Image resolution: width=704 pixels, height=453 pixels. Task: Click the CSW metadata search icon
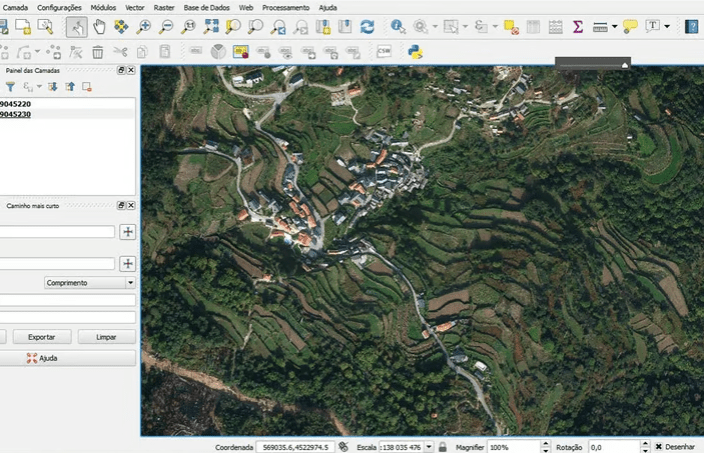pos(383,52)
